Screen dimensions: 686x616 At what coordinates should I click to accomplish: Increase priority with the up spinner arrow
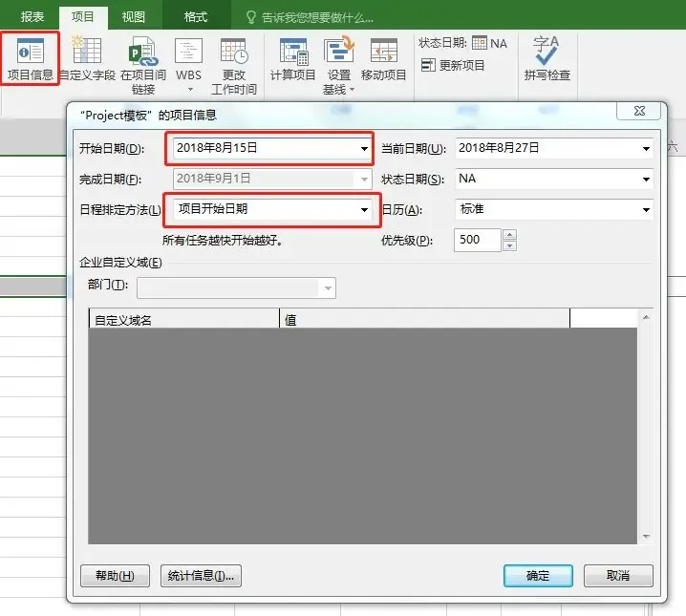pos(509,235)
